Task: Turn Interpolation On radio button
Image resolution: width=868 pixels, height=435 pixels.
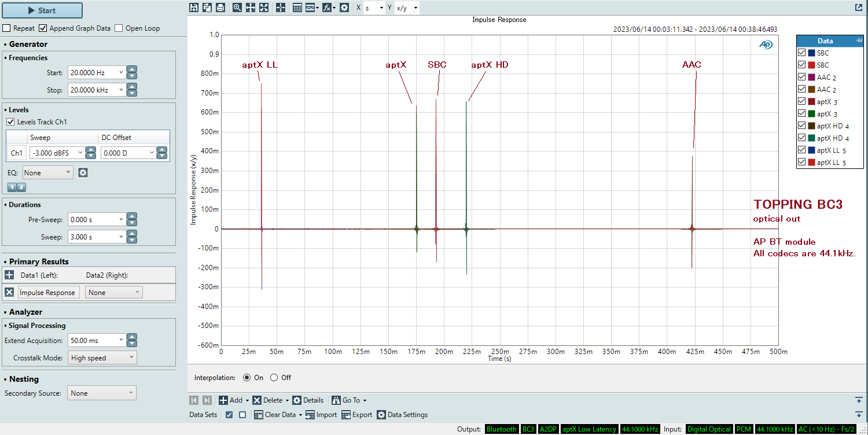Action: tap(247, 378)
